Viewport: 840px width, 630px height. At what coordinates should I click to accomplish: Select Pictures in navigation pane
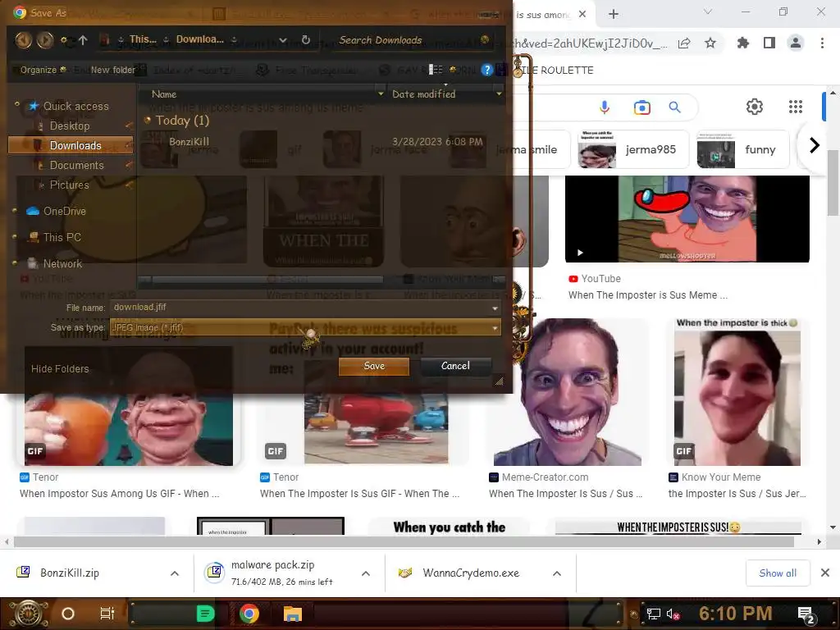(x=69, y=185)
